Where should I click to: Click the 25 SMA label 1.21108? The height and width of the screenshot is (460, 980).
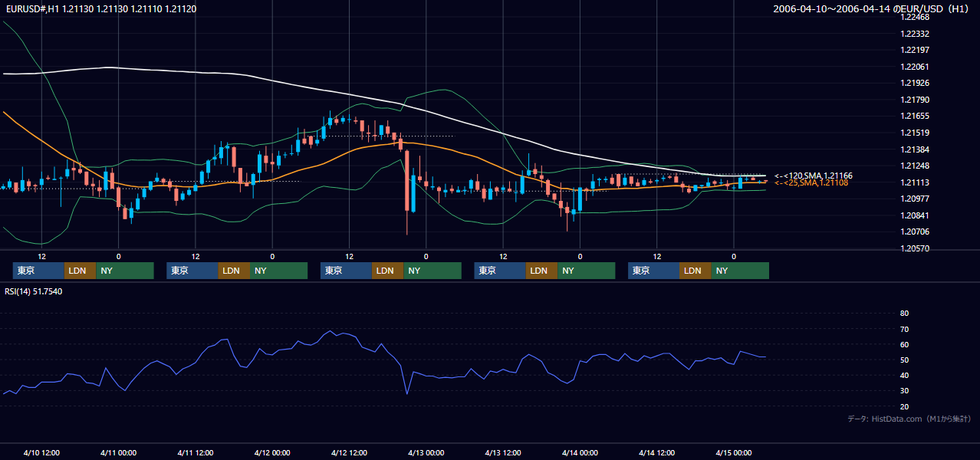811,182
